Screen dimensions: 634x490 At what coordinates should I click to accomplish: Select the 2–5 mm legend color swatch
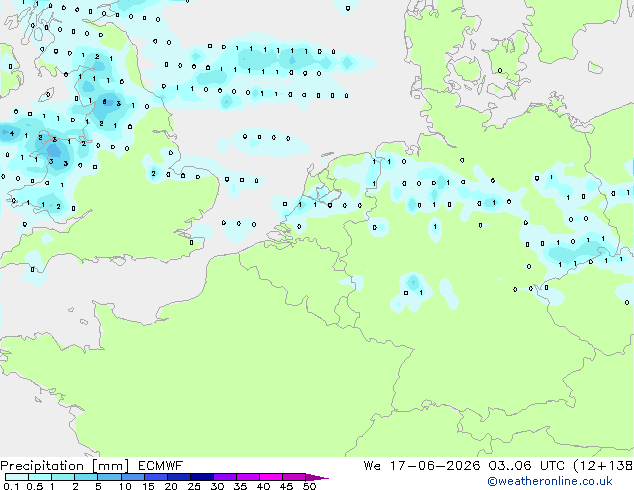86,477
